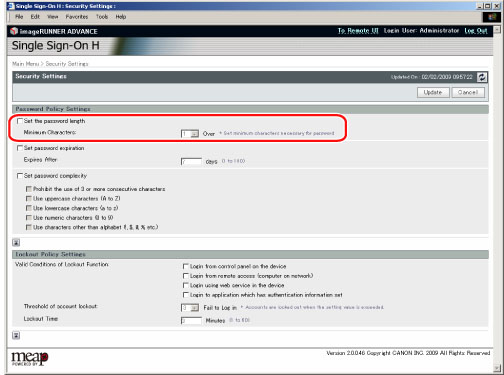Check Login to application with authentication information
This screenshot has height=375, width=504.
(186, 295)
